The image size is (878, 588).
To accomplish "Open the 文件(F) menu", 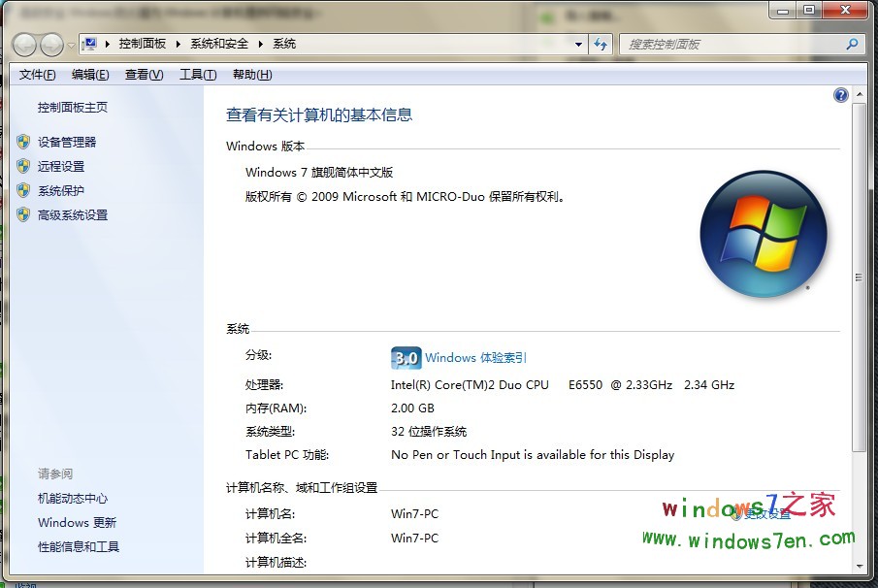I will pyautogui.click(x=38, y=75).
